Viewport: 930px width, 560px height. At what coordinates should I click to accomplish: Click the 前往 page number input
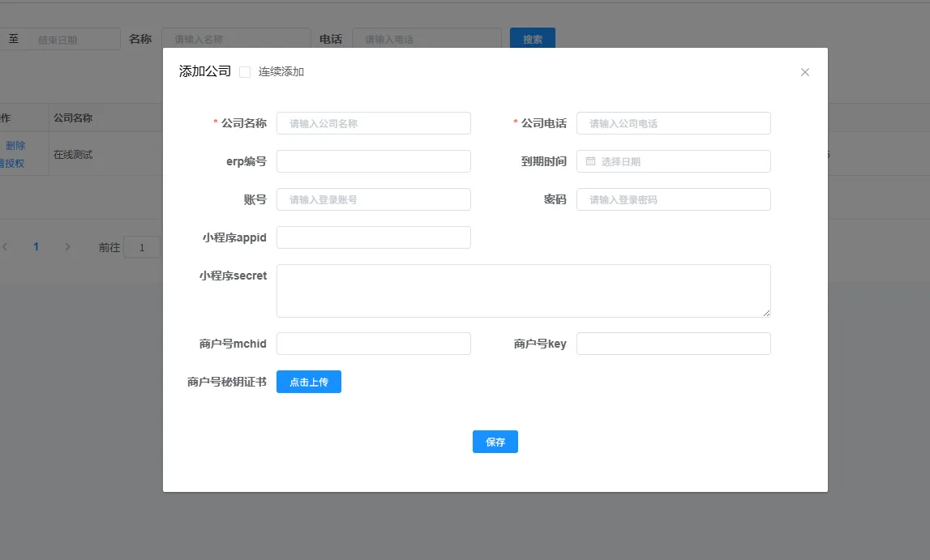point(143,247)
